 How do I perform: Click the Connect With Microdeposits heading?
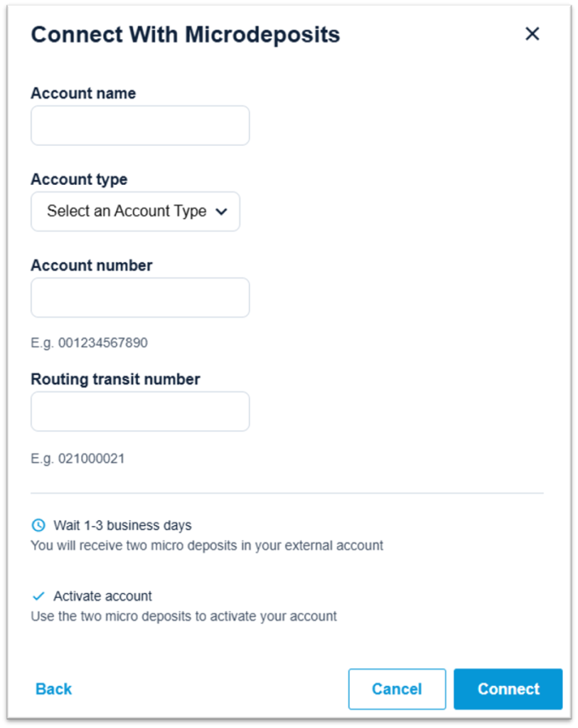(x=186, y=35)
